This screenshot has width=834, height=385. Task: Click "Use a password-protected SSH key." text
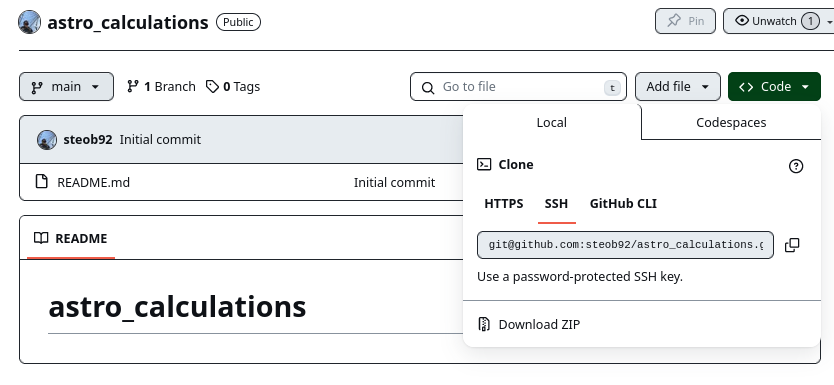tap(580, 277)
